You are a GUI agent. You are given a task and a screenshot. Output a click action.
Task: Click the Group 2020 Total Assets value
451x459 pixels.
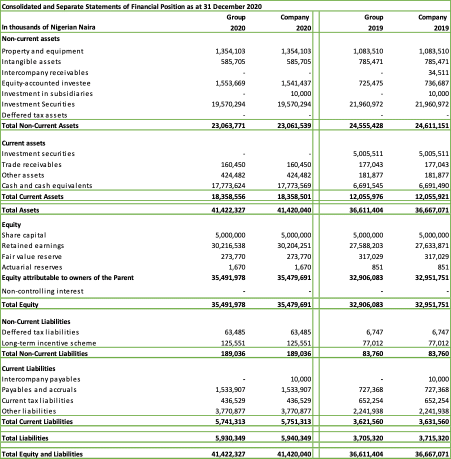[x=228, y=210]
